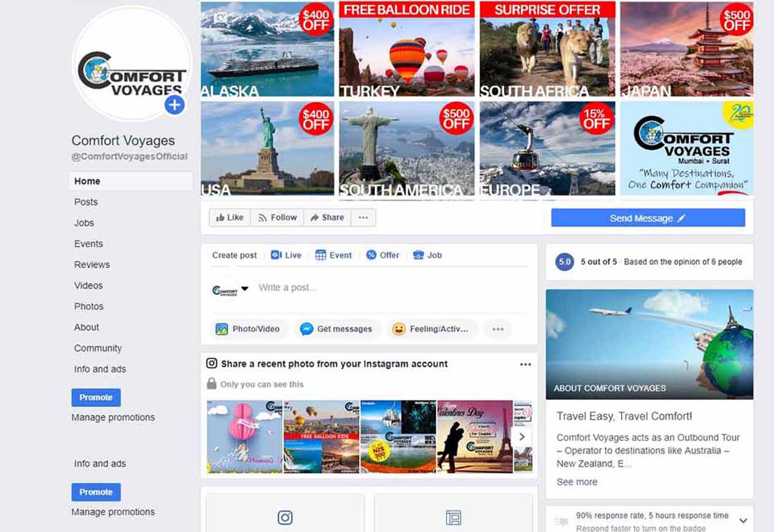774x532 pixels.
Task: Go to the Home section
Action: (131, 181)
